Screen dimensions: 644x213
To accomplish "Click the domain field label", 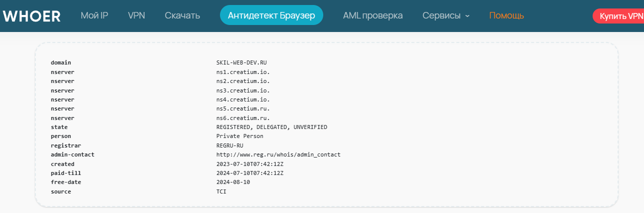I will [61, 62].
